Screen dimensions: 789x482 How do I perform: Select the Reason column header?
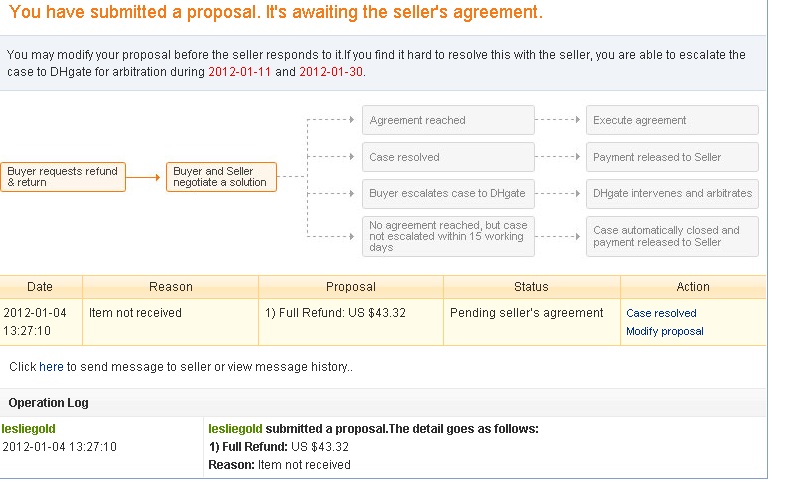pyautogui.click(x=171, y=287)
